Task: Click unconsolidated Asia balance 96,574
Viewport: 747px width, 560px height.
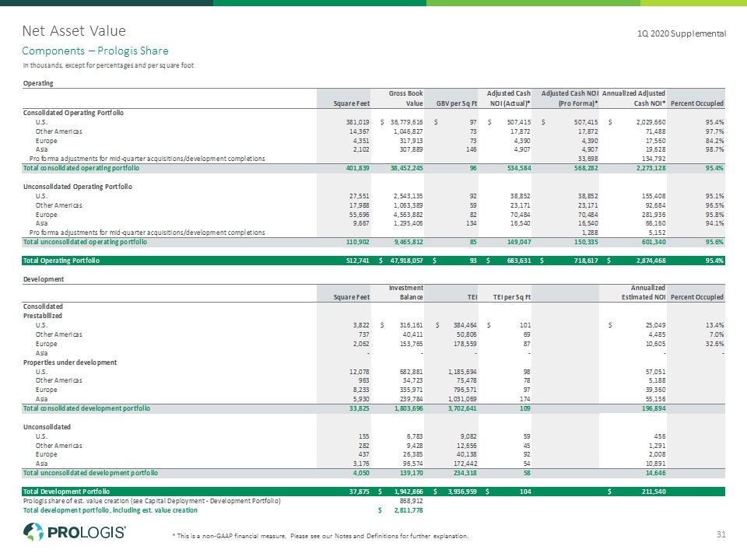Action: pos(412,464)
